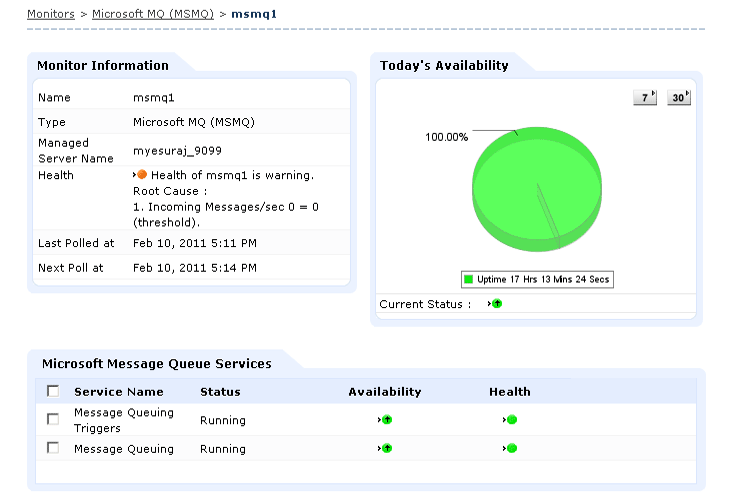Click health icon for Message Queuing Triggers
The image size is (731, 502).
coord(512,420)
